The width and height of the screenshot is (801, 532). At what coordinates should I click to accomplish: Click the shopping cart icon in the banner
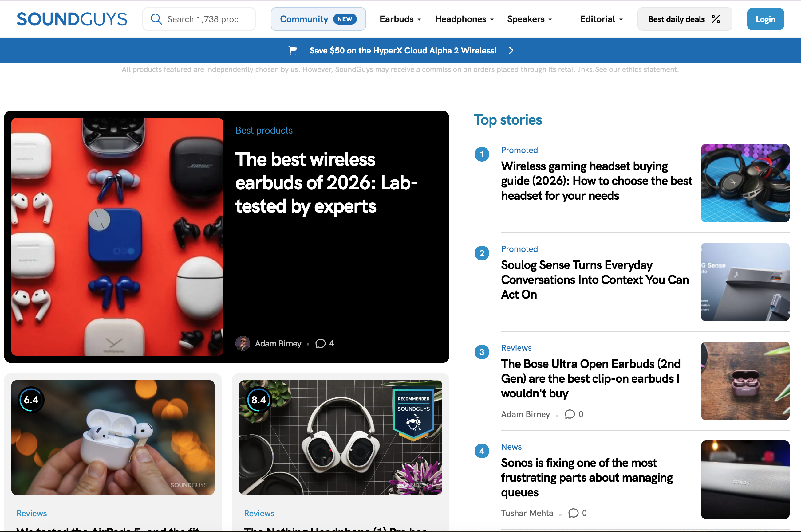(293, 51)
